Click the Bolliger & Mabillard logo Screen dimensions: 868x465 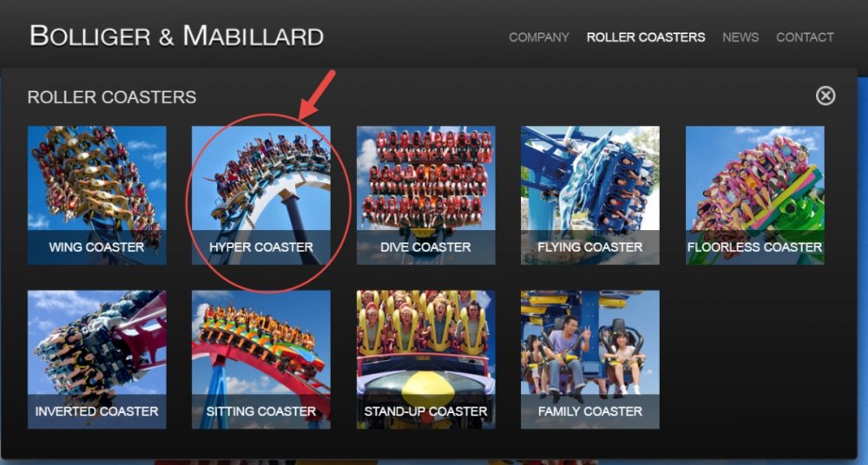click(176, 36)
